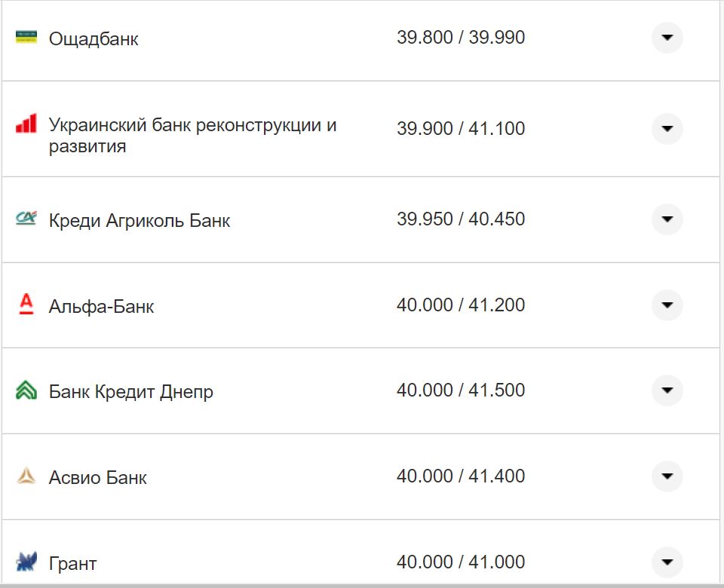Open the Грант row dropdown arrow
The width and height of the screenshot is (724, 588).
[x=667, y=562]
